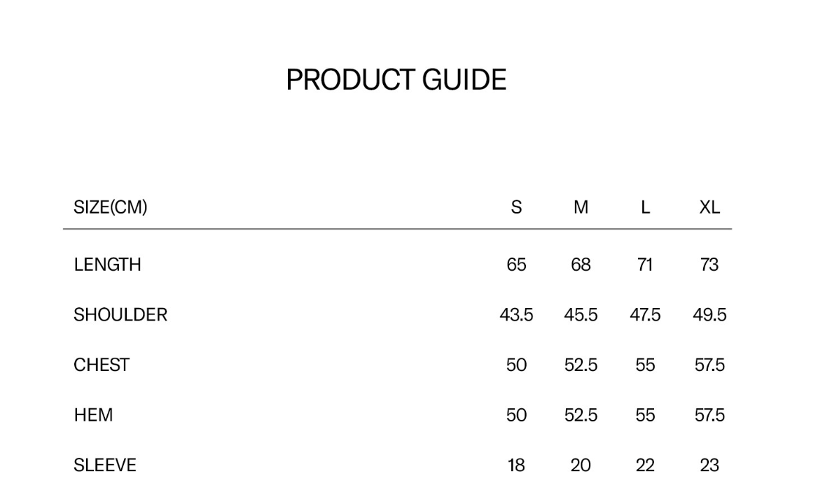Select the SHOULDER row label

click(120, 315)
